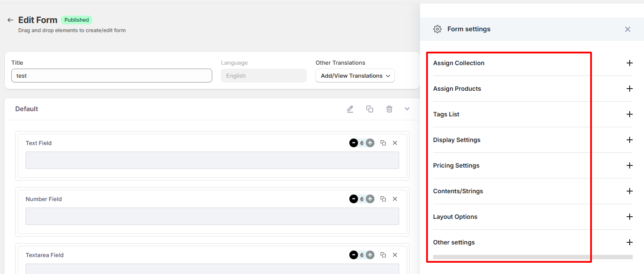Open the Layout Options section

tap(629, 217)
